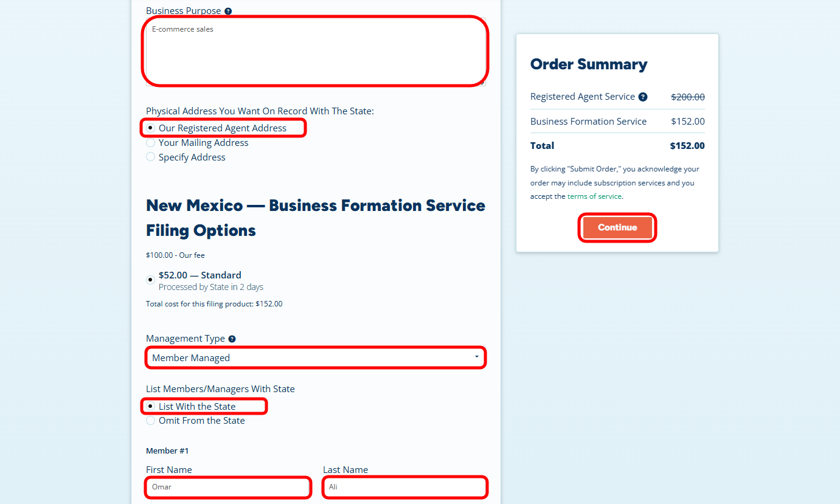
Task: Click the Registered Agent Service help icon
Action: [x=643, y=97]
